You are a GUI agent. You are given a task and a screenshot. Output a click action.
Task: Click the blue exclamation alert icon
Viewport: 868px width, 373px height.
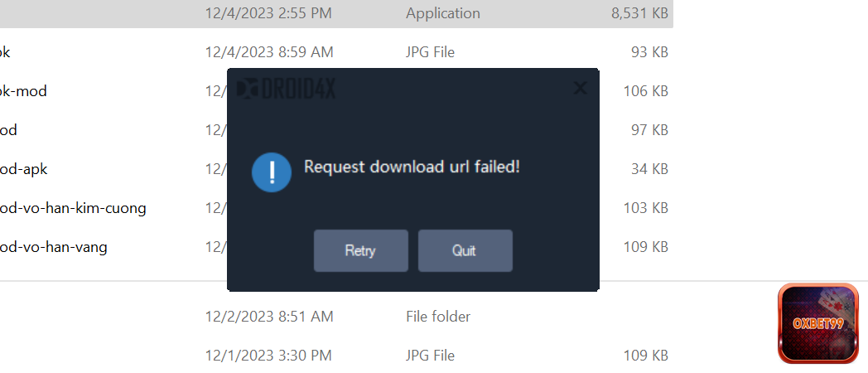pos(272,172)
